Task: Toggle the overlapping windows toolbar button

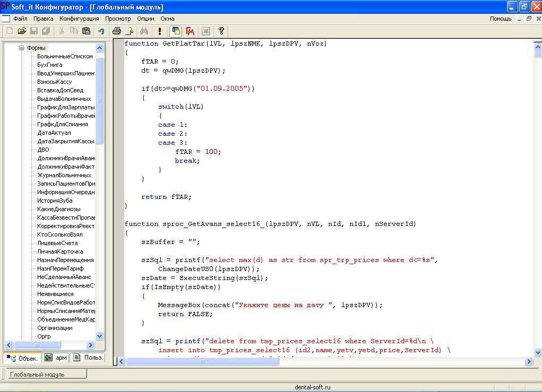Action: click(x=176, y=31)
